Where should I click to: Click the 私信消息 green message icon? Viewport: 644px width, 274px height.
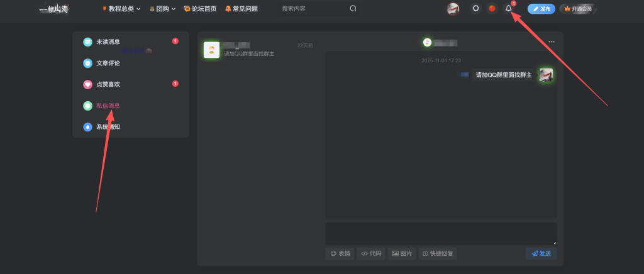(x=87, y=106)
